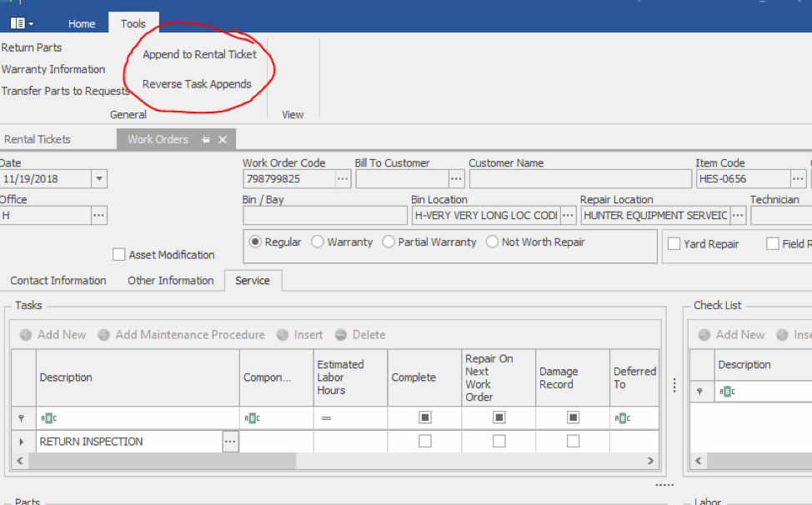812x505 pixels.
Task: Open the Date dropdown arrow
Action: point(99,179)
